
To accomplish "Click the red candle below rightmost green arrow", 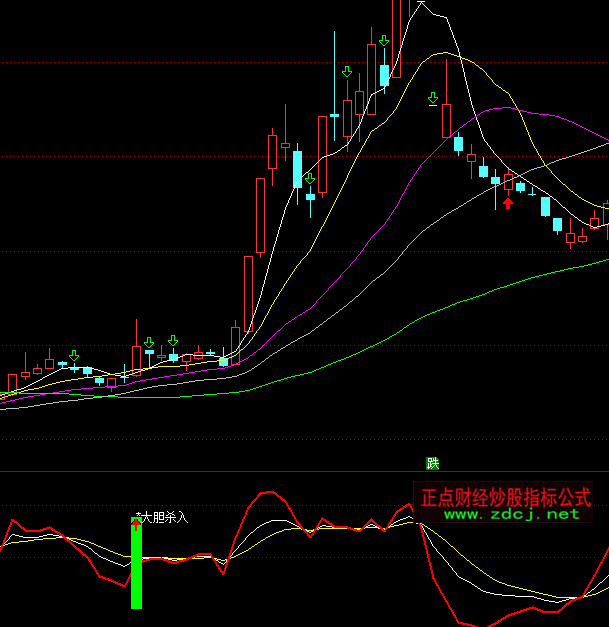I will (446, 120).
